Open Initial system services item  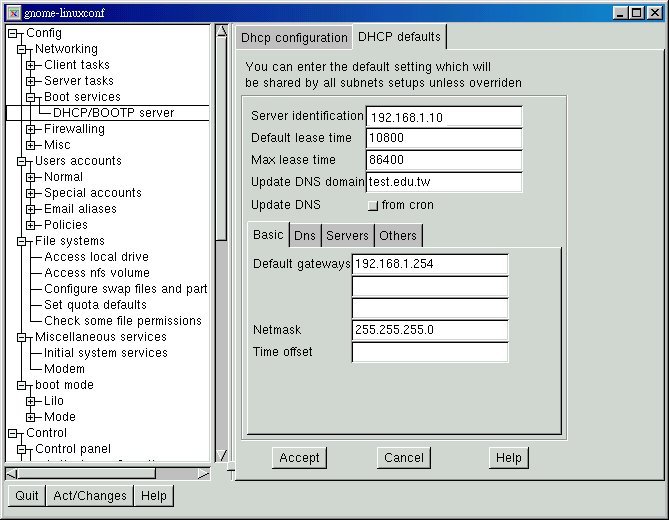click(x=106, y=353)
